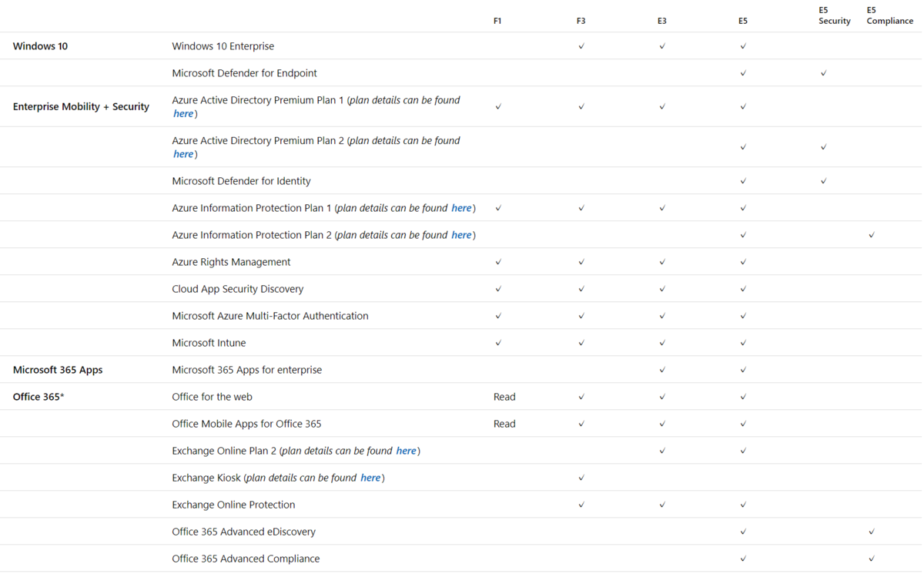
Task: Select the 'Enterprise Mobility + Security' category label
Action: click(x=81, y=106)
